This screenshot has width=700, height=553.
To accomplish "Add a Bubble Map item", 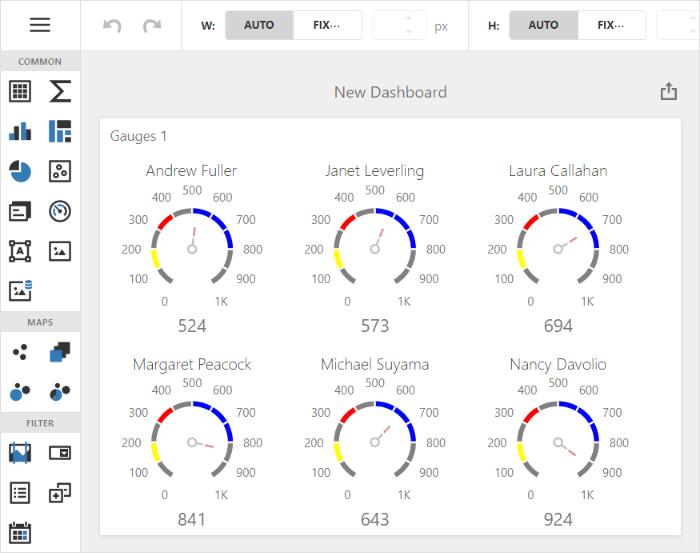I will 20,392.
